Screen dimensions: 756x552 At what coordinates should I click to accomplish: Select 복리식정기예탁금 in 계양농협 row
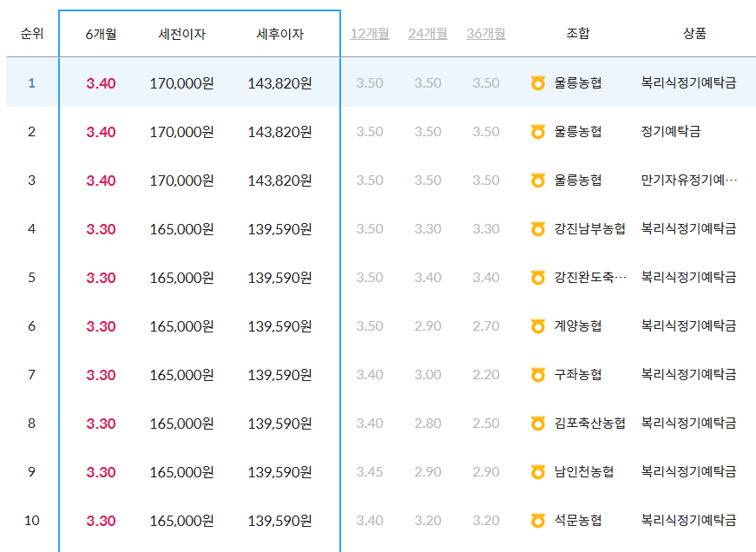click(688, 325)
